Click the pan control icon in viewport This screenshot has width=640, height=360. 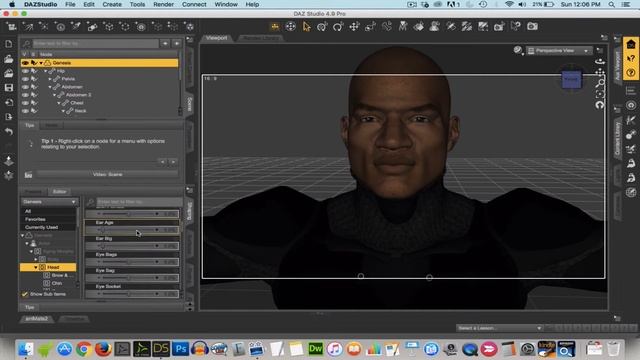tap(600, 72)
